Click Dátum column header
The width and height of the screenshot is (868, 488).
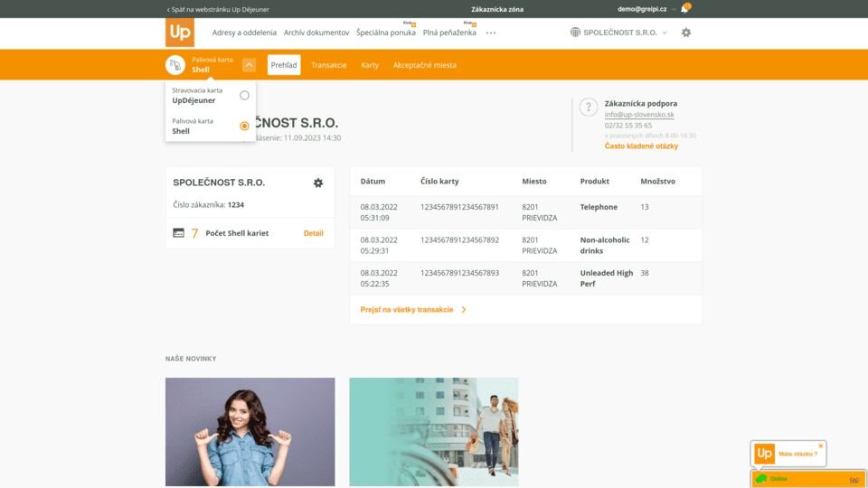pos(373,182)
